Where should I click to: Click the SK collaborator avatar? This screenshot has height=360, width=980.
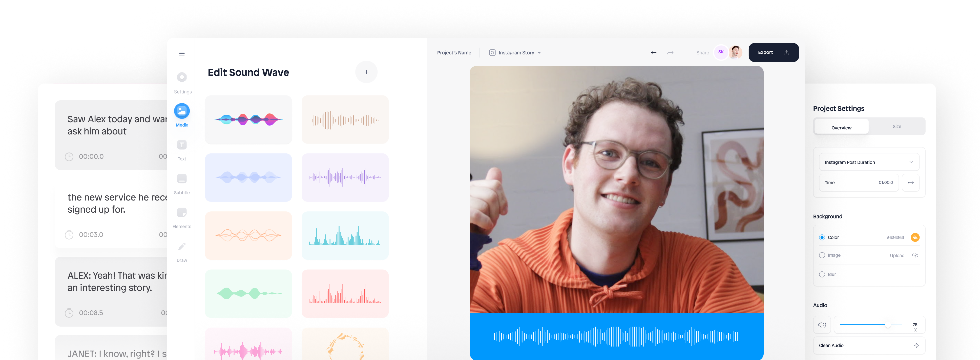(x=721, y=52)
